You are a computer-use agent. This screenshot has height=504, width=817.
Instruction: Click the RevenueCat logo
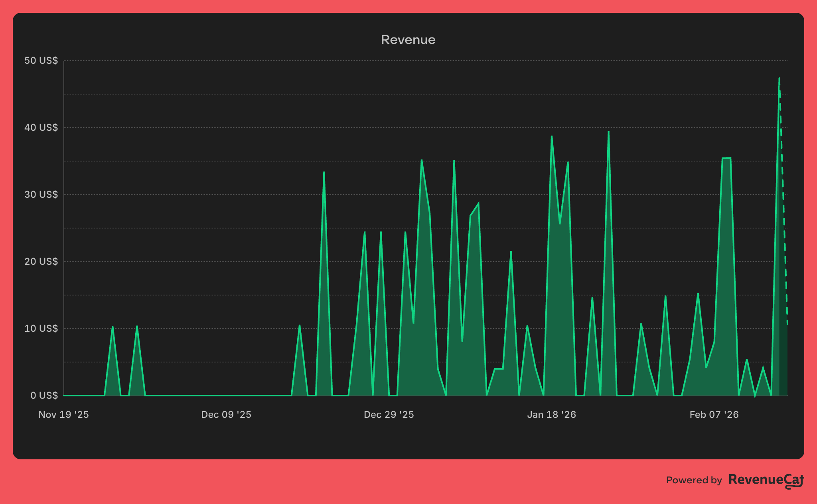coord(766,480)
